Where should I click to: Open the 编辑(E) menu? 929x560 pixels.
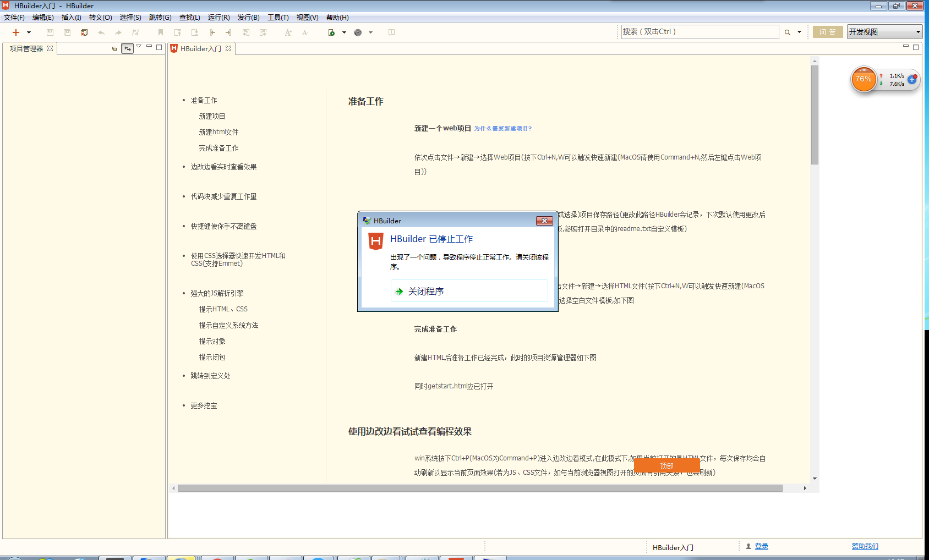tap(43, 18)
